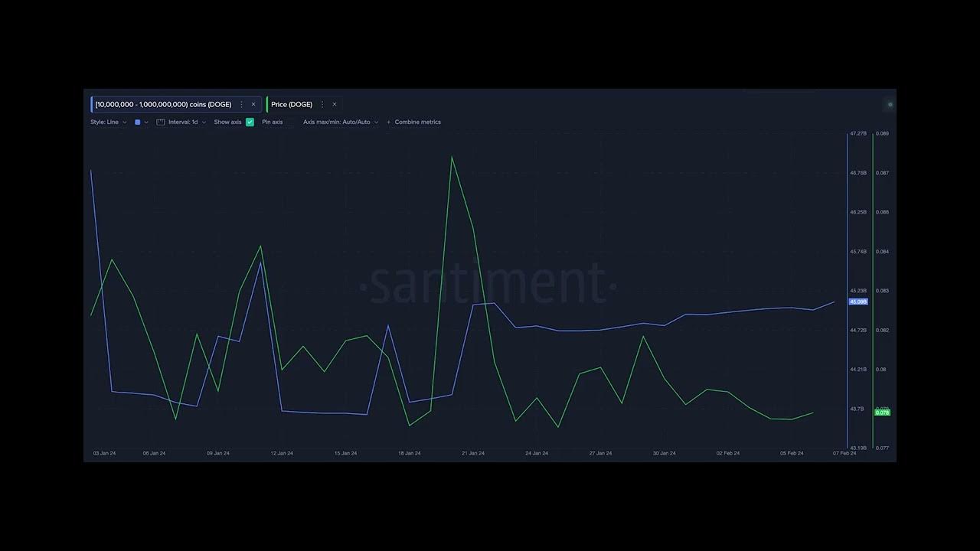Open the Interval: 1d dropdown
Image resolution: width=980 pixels, height=551 pixels.
click(x=187, y=122)
